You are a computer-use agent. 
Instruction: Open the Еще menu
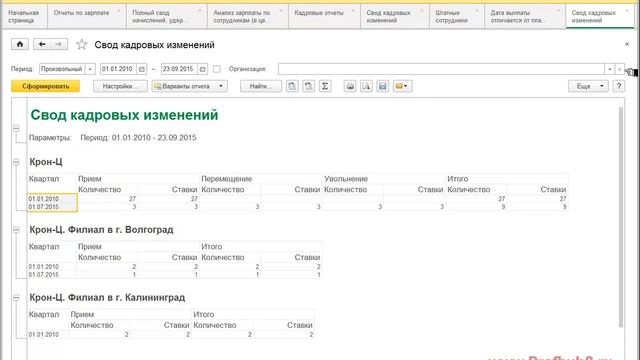(x=588, y=86)
